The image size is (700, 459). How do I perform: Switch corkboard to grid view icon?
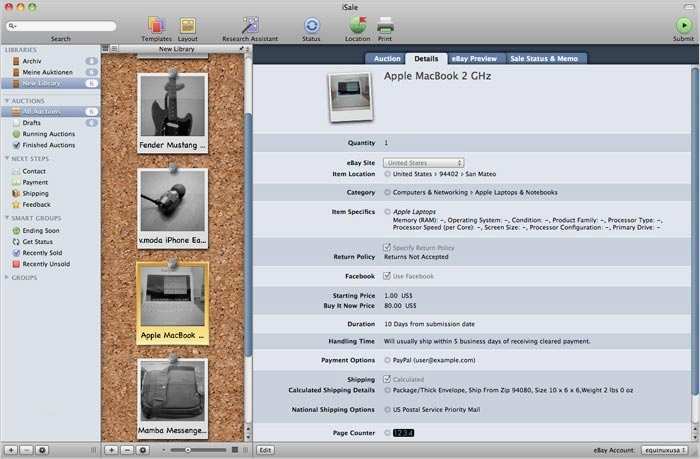click(x=105, y=49)
